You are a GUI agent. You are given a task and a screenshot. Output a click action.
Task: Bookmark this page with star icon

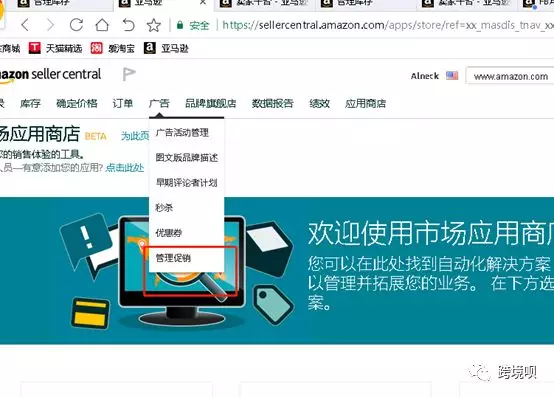[x=154, y=25]
